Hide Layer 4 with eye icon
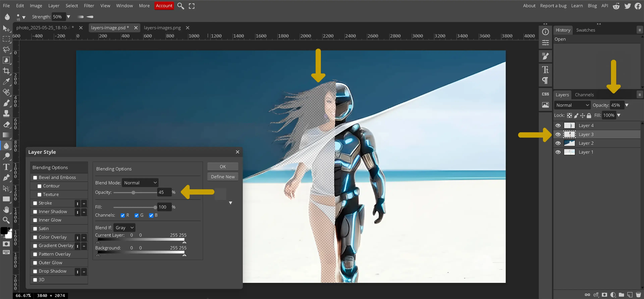The height and width of the screenshot is (299, 644). 558,125
